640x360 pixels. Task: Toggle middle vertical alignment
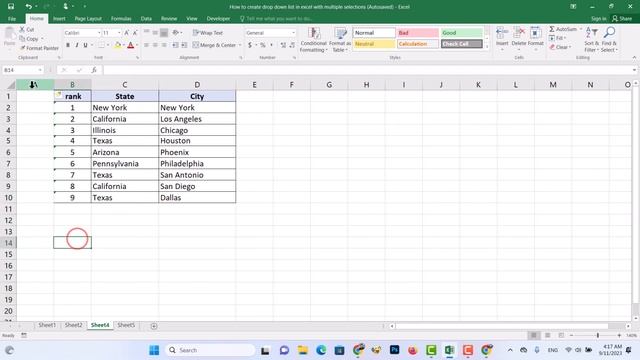pyautogui.click(x=155, y=33)
